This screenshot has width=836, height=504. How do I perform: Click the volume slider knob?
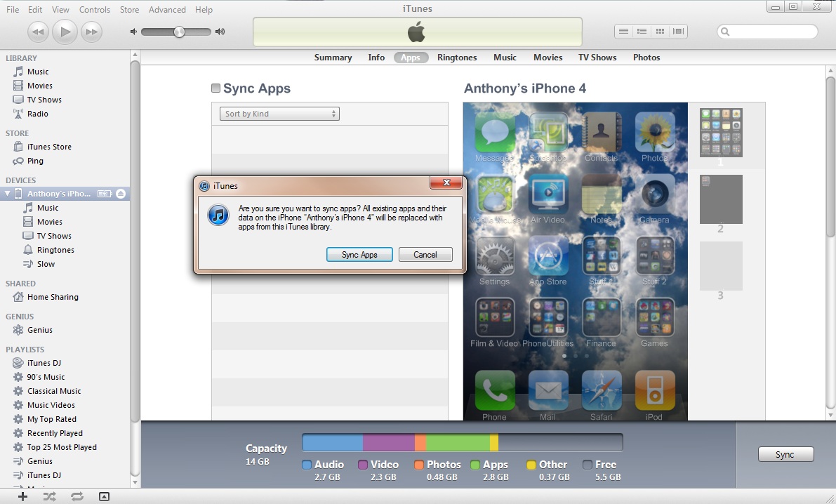pos(179,32)
